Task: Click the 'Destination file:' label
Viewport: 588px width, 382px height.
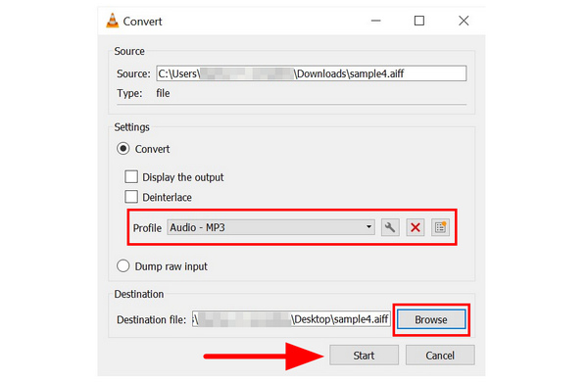Action: pyautogui.click(x=152, y=319)
